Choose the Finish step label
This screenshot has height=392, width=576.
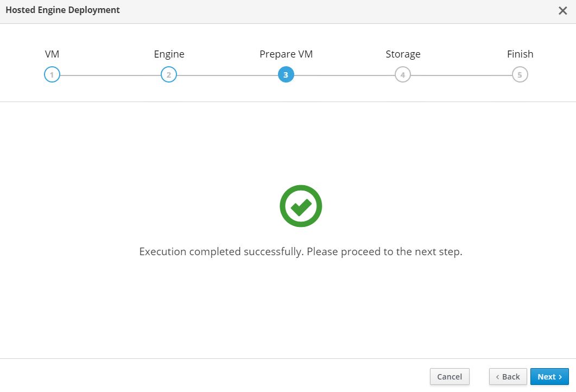520,54
